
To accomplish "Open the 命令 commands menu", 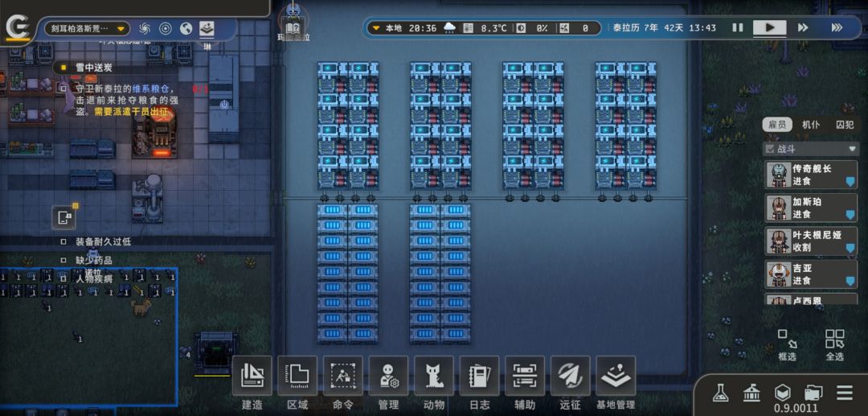I will (x=342, y=383).
